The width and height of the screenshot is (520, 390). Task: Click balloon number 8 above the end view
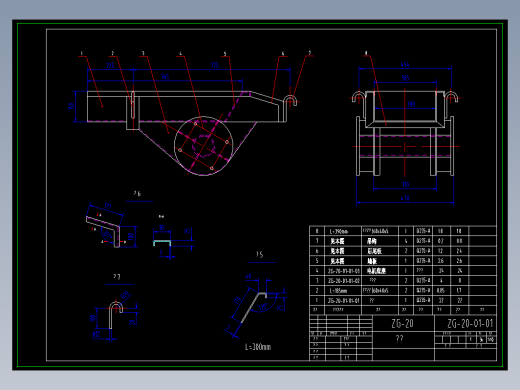[x=366, y=53]
